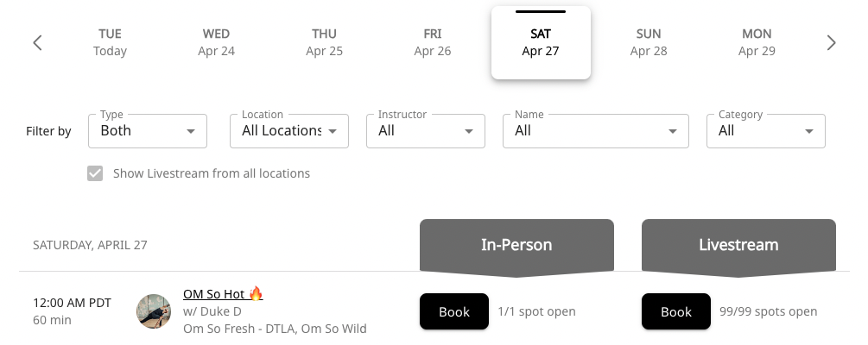Screen dimensions: 868x345
Task: Switch to Wednesday Apr 24 tab
Action: pos(216,42)
